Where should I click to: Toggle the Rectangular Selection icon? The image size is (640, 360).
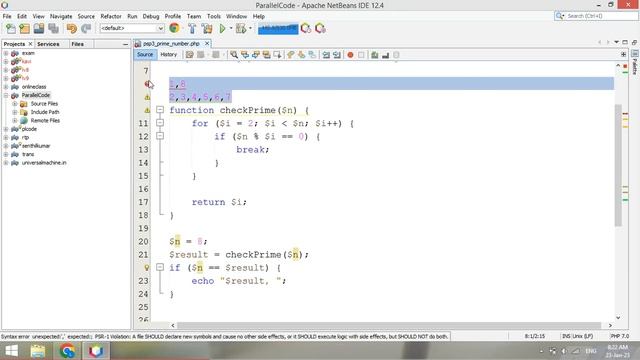278,55
